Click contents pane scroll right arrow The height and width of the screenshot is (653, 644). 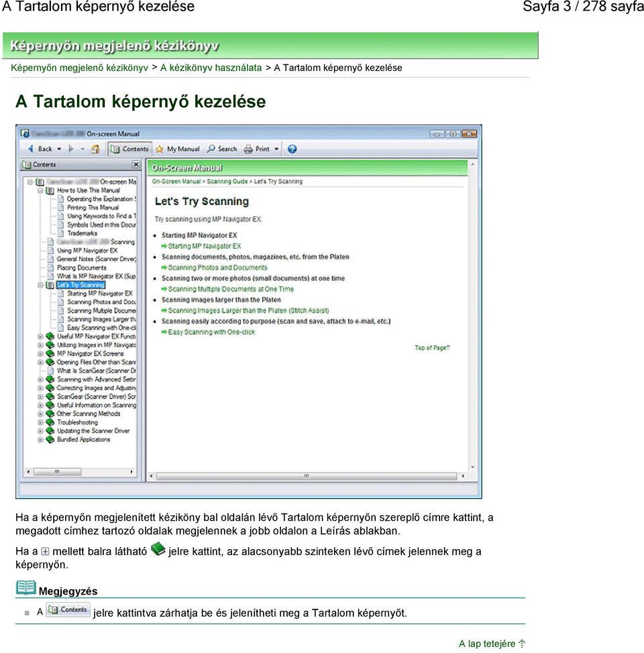point(131,472)
